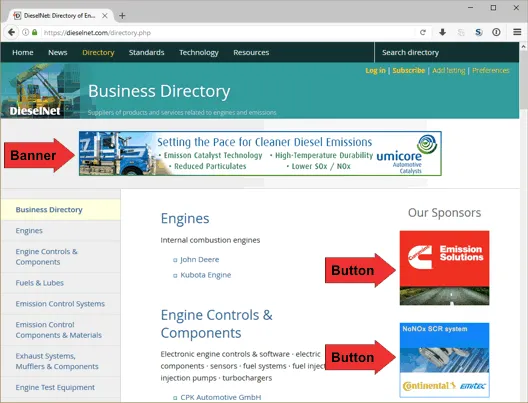Open the browser hamburger menu
This screenshot has width=528, height=403.
(x=517, y=32)
